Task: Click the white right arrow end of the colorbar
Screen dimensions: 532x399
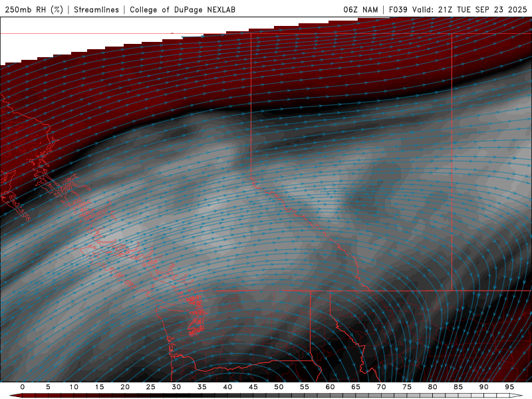Action: pos(517,396)
